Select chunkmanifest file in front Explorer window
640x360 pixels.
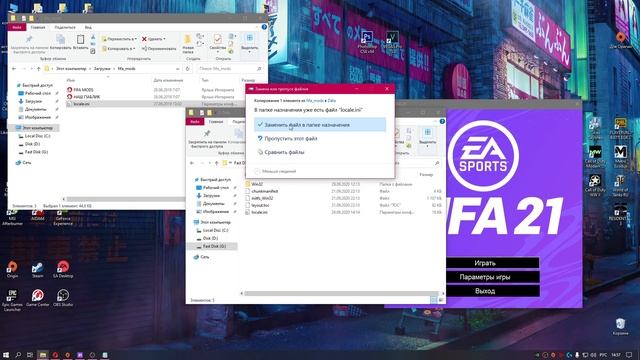point(264,191)
